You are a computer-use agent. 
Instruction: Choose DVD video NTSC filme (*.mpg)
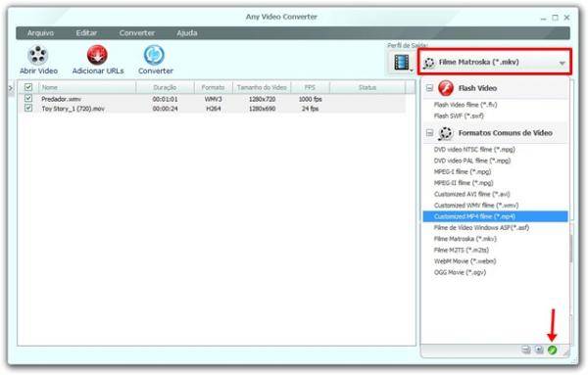(474, 150)
